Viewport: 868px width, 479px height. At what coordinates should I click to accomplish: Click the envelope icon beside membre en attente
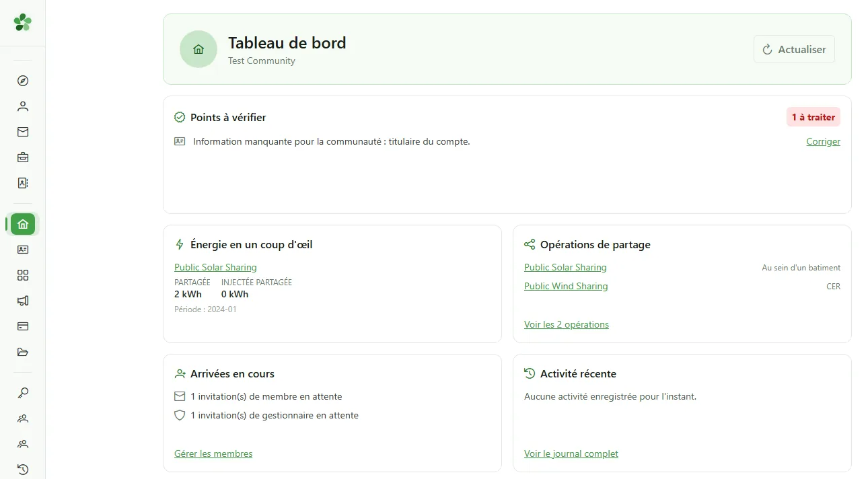[x=180, y=396]
